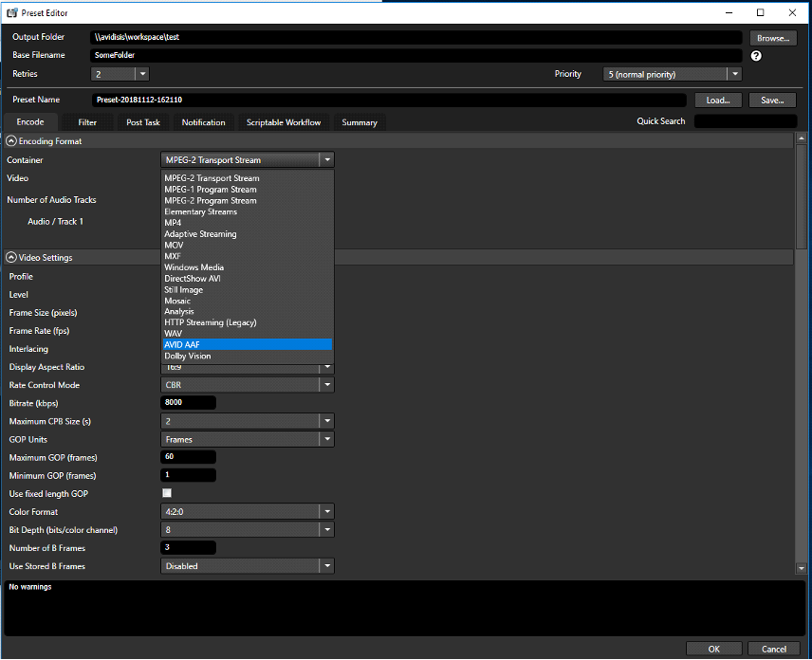Switch to the Notification tab
The height and width of the screenshot is (660, 812).
pos(204,122)
